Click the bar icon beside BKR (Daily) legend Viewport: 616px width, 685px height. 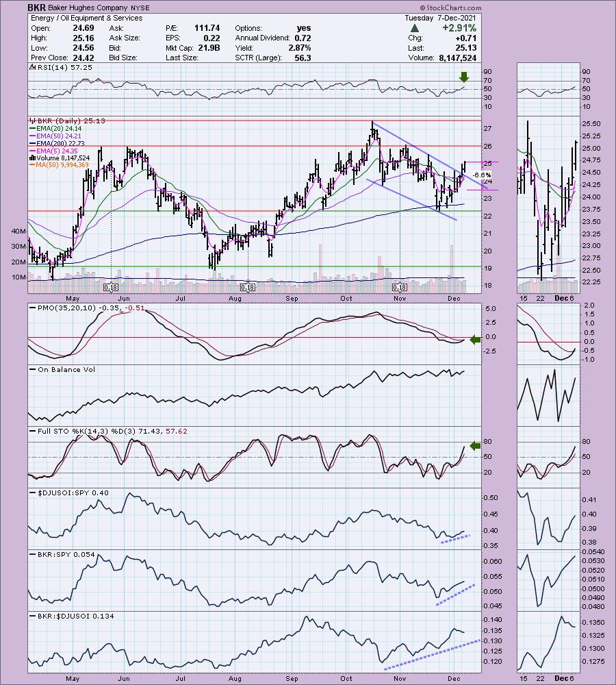[x=32, y=121]
